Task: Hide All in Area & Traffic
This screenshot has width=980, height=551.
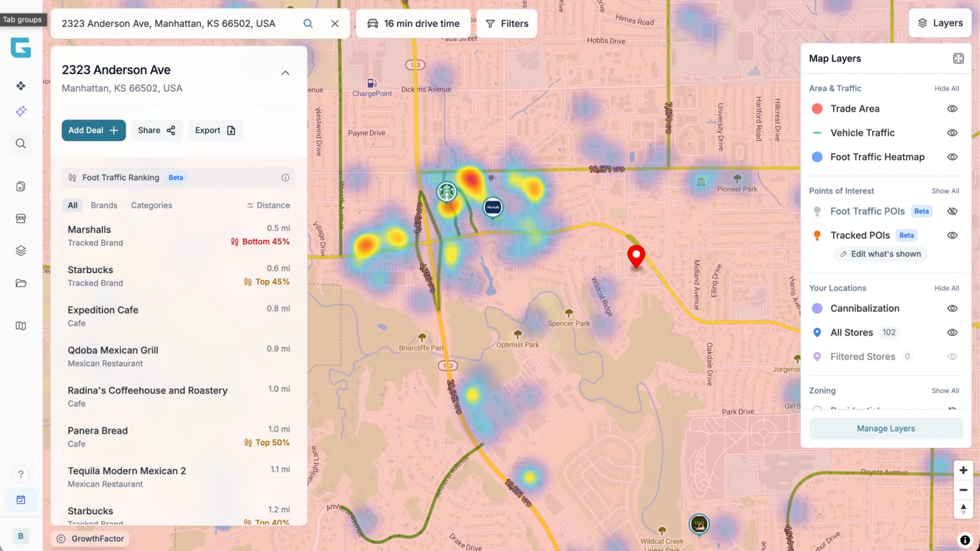Action: point(947,88)
